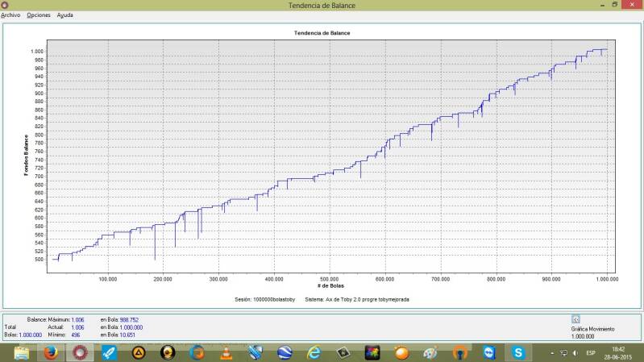Click the Mínimo balance value 496

[76, 335]
